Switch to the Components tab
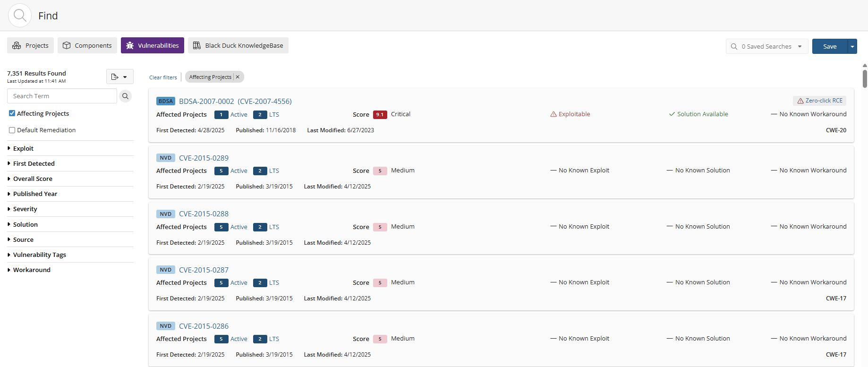The image size is (868, 367). 87,45
